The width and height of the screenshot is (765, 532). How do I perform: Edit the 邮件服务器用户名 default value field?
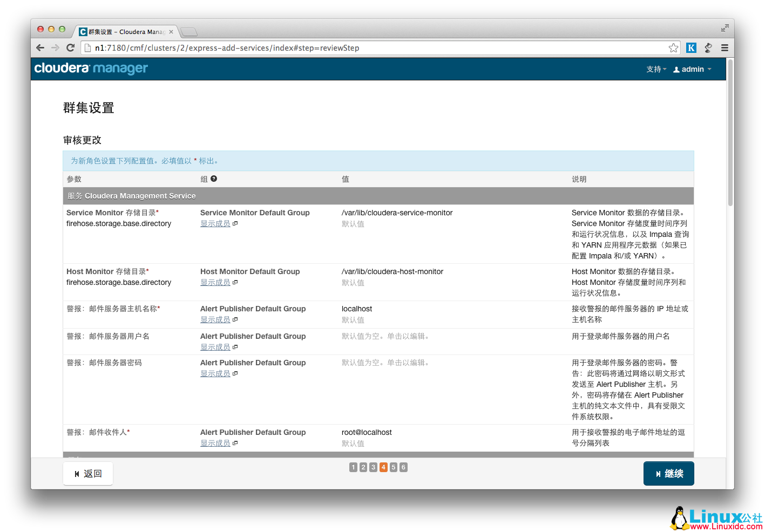[385, 336]
